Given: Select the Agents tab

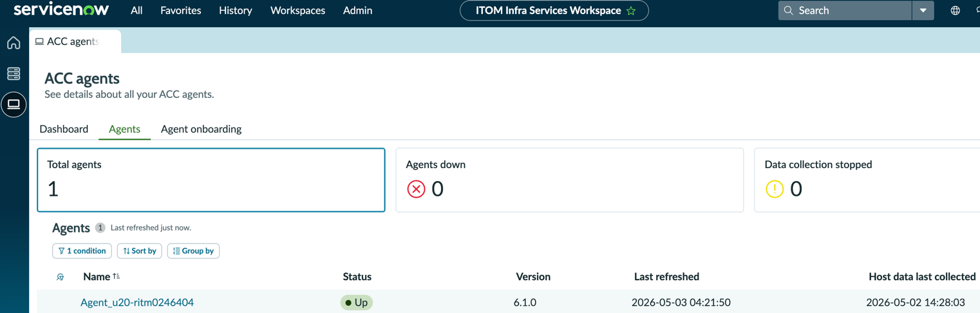Looking at the screenshot, I should pyautogui.click(x=124, y=129).
